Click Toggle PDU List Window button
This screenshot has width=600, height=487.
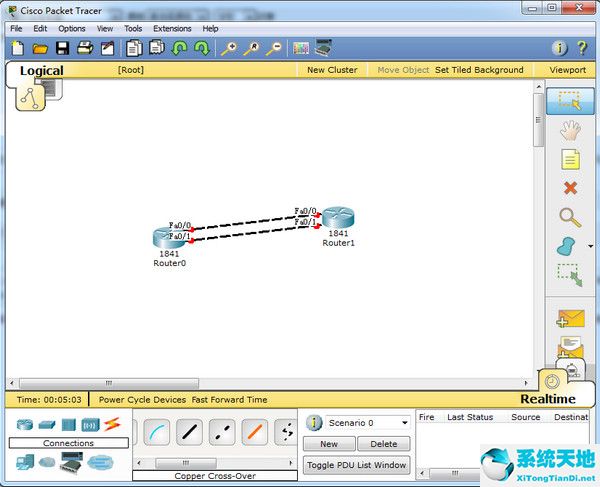pos(357,465)
